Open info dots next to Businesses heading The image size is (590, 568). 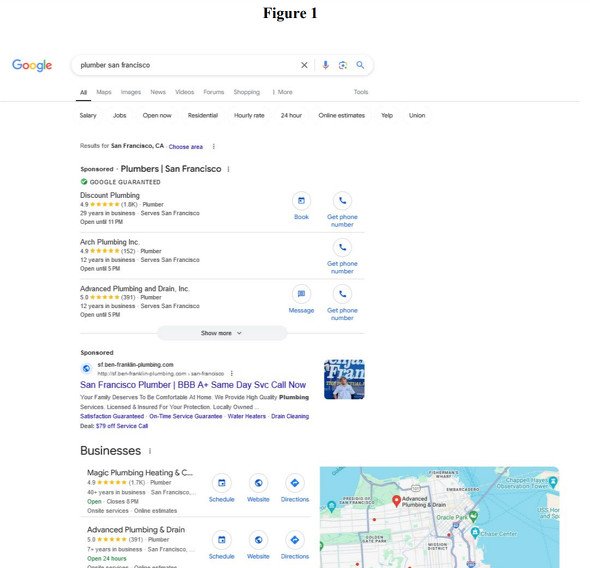pos(150,451)
